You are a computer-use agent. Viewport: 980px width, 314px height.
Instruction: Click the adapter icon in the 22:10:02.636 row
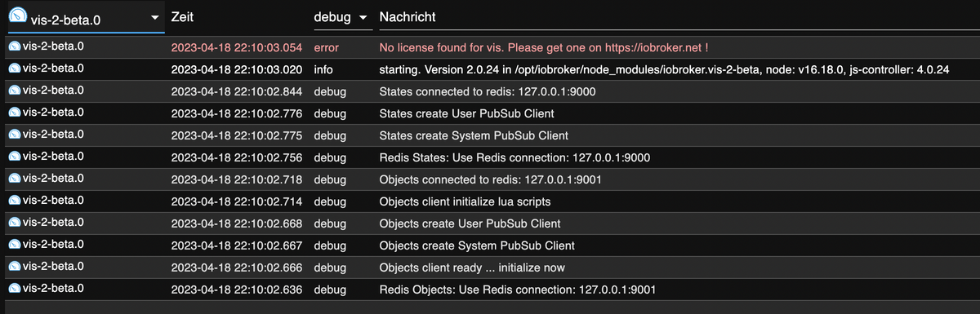point(14,289)
